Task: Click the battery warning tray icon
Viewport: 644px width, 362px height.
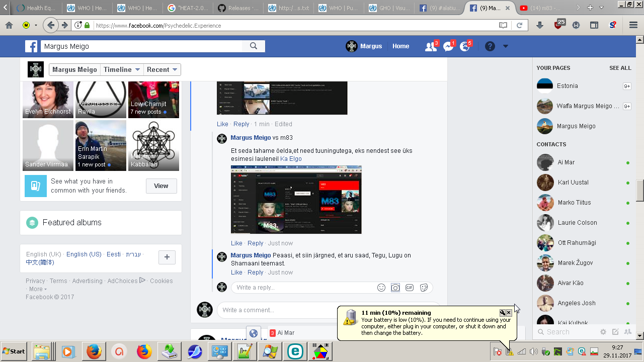Action: click(510, 351)
